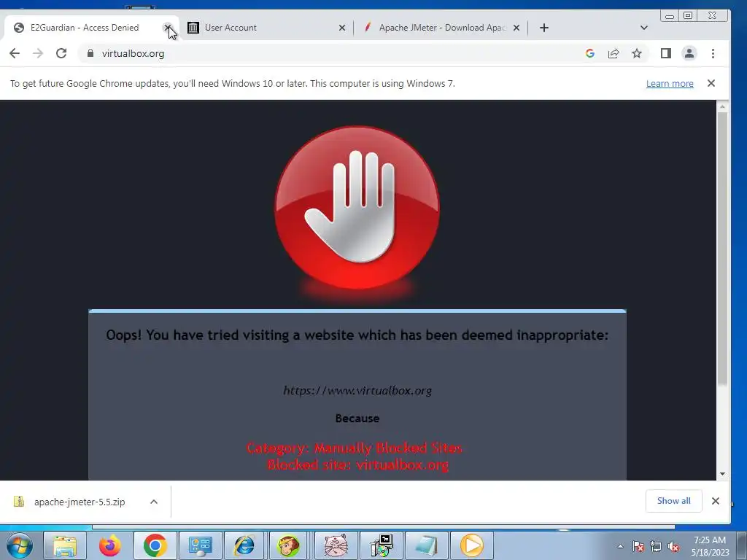Expand the tab search chevron
This screenshot has width=747, height=560.
coord(644,28)
